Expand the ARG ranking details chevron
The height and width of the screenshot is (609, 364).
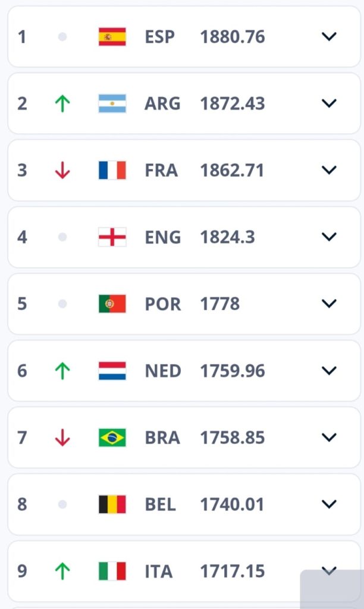click(329, 103)
